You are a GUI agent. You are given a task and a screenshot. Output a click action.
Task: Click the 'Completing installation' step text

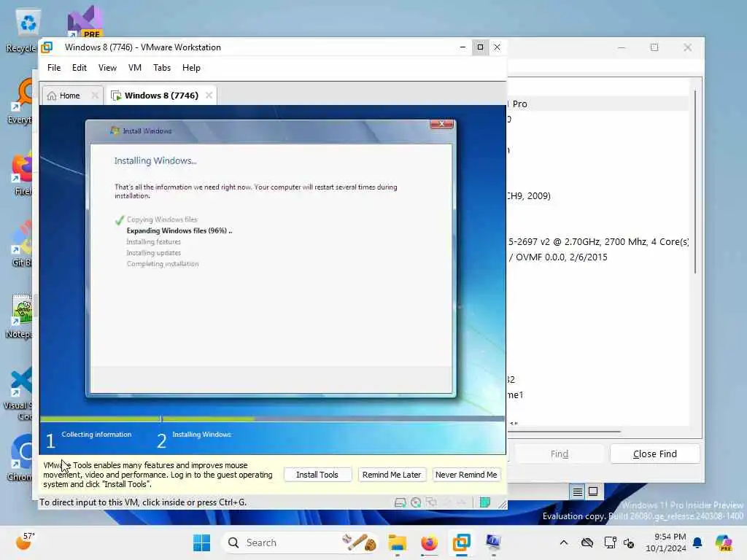(163, 264)
